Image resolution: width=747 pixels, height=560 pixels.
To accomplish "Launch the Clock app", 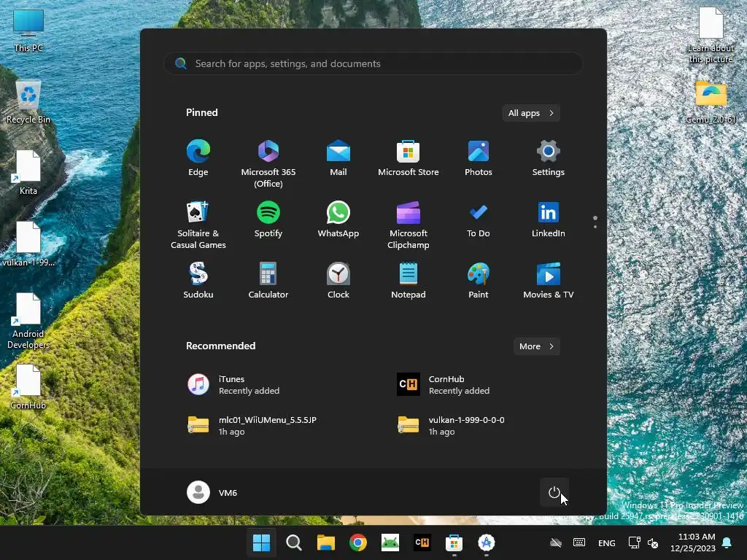I will click(338, 281).
